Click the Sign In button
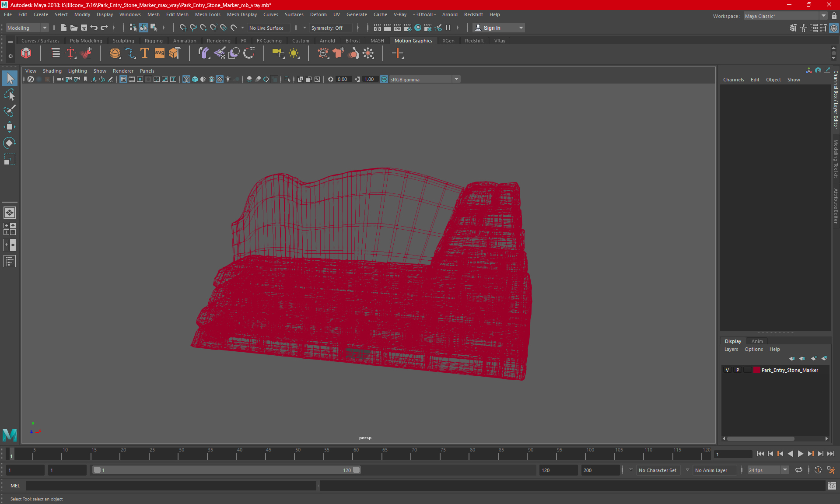This screenshot has height=504, width=840. (492, 28)
